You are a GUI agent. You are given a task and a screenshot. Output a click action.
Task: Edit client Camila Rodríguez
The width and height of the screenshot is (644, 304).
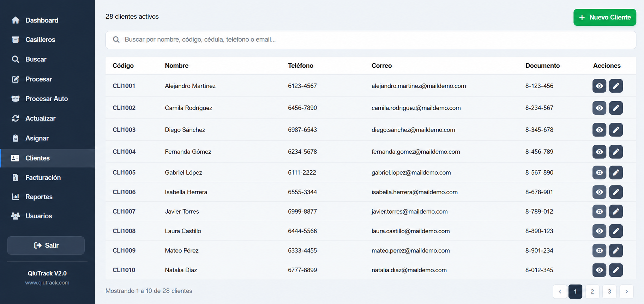616,108
